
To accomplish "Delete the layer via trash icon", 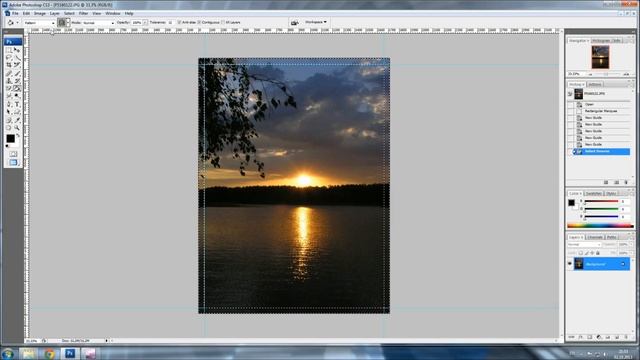I will click(627, 337).
